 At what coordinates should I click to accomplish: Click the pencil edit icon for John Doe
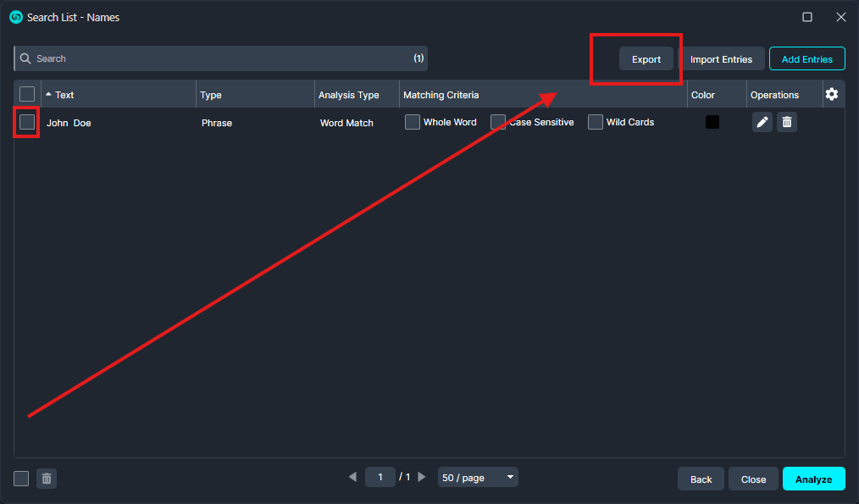(x=762, y=122)
